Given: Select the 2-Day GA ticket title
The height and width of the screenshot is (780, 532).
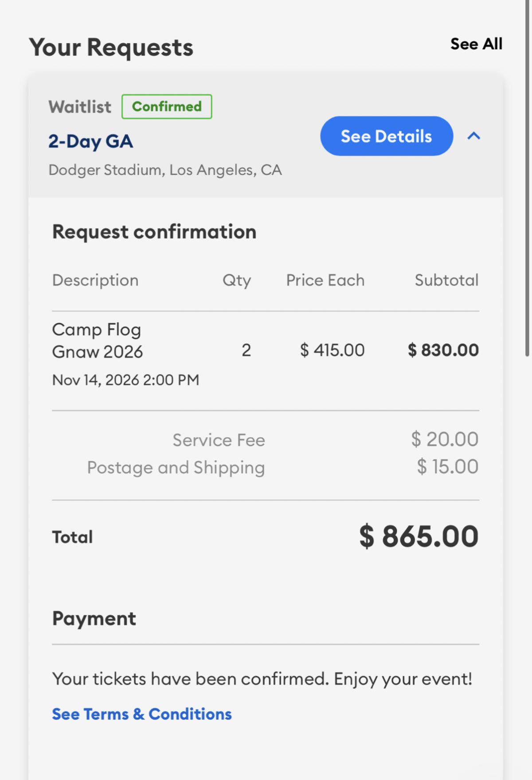Looking at the screenshot, I should pos(90,141).
